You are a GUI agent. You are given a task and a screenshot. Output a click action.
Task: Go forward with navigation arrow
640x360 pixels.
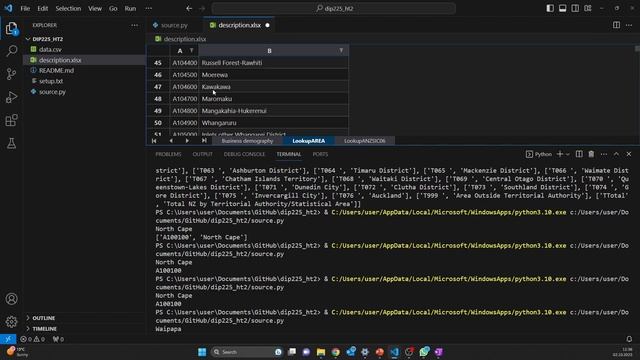[202, 8]
